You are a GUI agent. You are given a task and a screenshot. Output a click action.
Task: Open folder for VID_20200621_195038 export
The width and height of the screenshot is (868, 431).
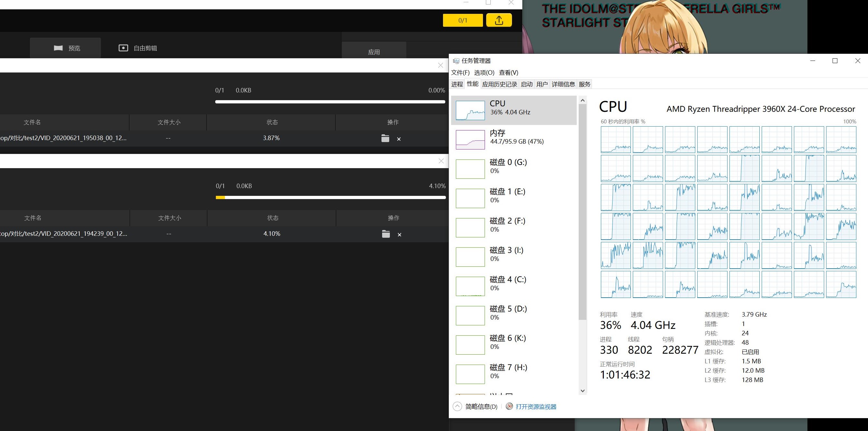[385, 138]
